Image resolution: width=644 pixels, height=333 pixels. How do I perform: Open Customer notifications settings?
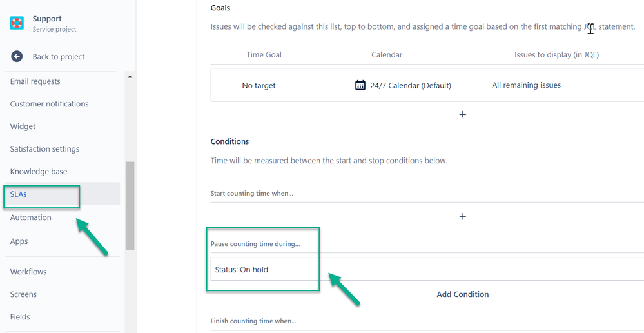50,104
